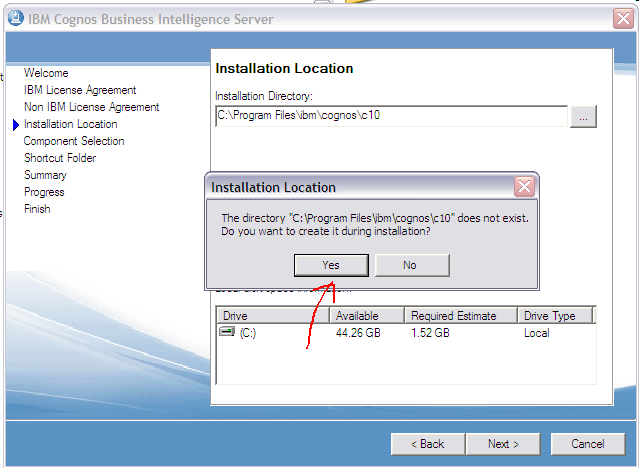Open the browse (...) directory button
This screenshot has width=639, height=468.
pos(583,117)
